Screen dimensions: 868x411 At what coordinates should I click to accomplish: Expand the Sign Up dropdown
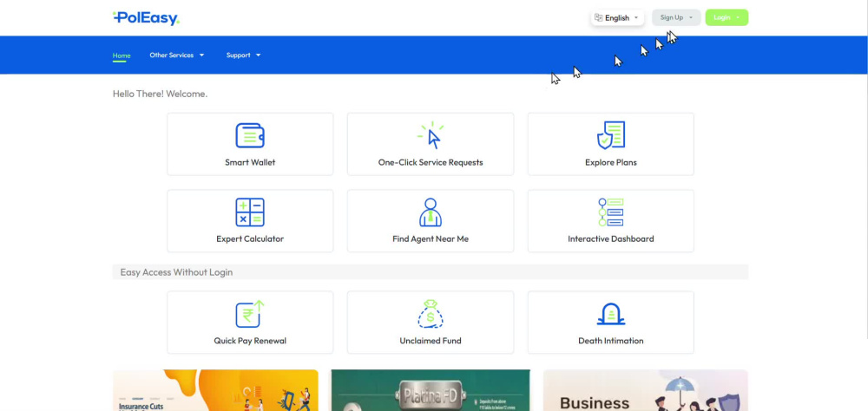tap(676, 17)
